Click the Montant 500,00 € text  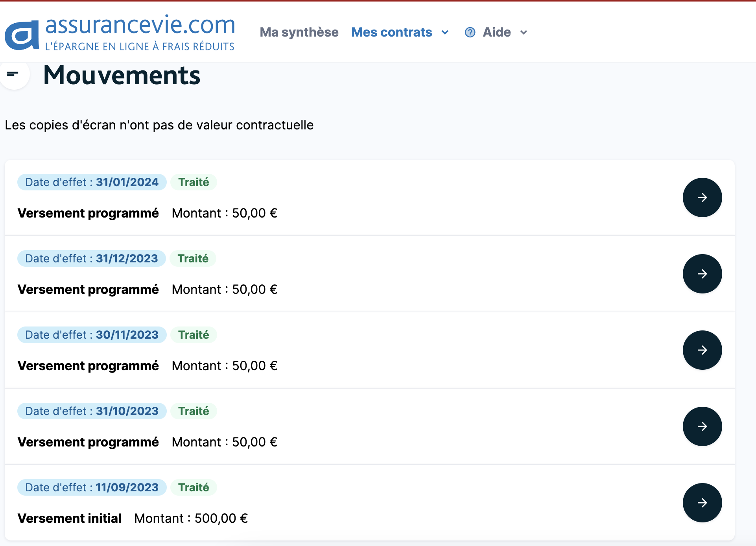[x=191, y=518]
